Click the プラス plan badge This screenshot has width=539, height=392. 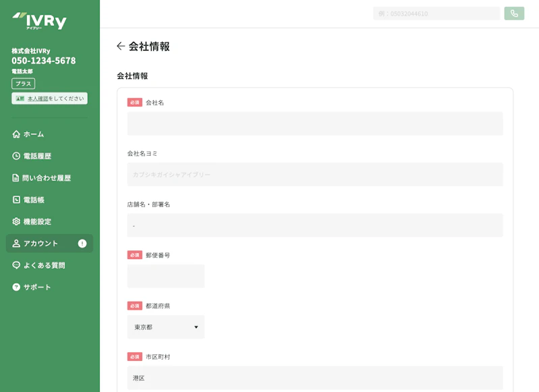pyautogui.click(x=24, y=84)
